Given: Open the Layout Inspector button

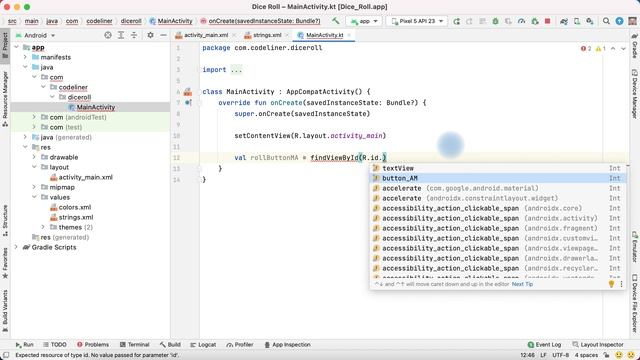Looking at the screenshot, I should (x=598, y=344).
